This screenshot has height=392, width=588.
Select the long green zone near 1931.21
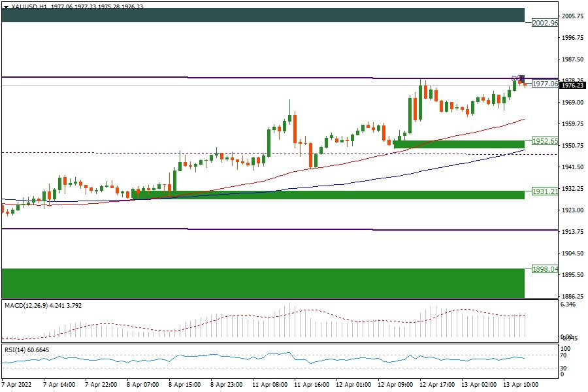327,195
